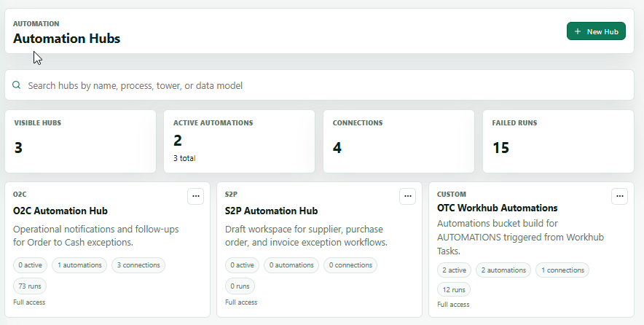Open the S2P Automation Hub more options menu
This screenshot has height=325, width=644.
tap(407, 197)
